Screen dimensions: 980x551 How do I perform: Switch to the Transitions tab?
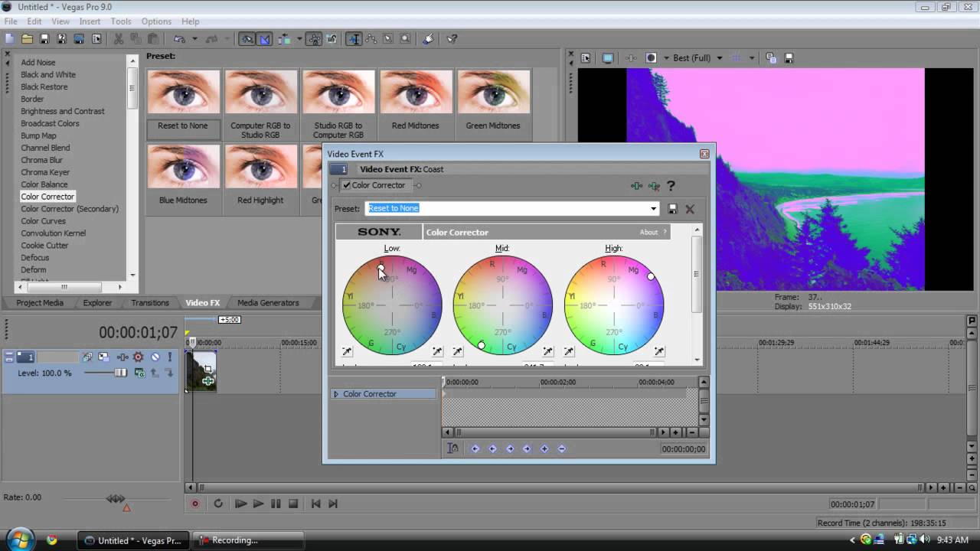(x=150, y=303)
